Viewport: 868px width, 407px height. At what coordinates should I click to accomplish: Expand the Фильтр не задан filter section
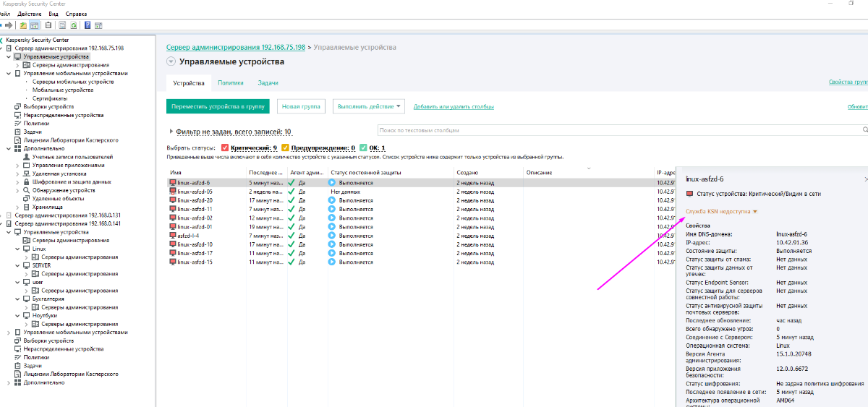171,132
